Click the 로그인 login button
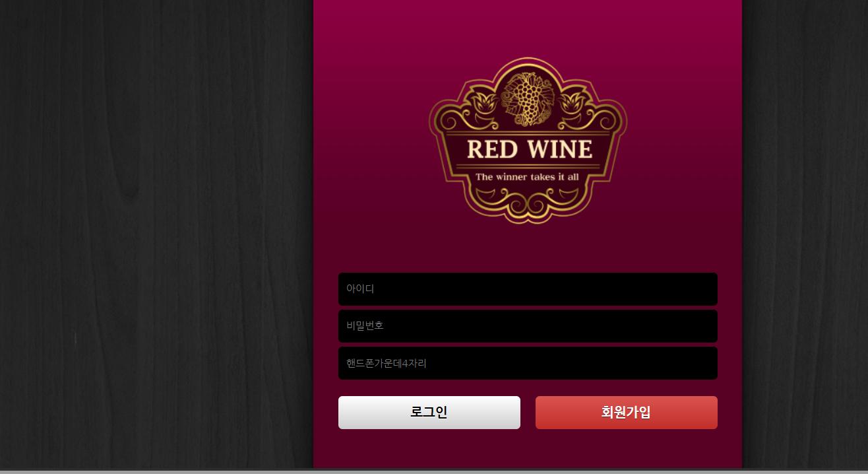868x474 pixels. (429, 413)
